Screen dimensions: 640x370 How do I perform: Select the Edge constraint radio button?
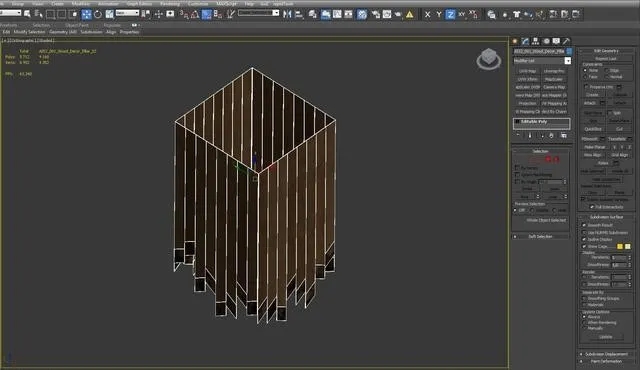coord(607,71)
